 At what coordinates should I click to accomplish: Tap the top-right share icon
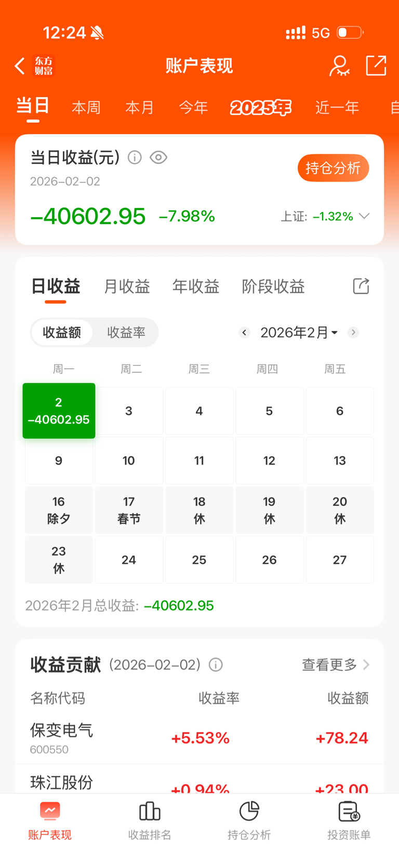(x=376, y=66)
